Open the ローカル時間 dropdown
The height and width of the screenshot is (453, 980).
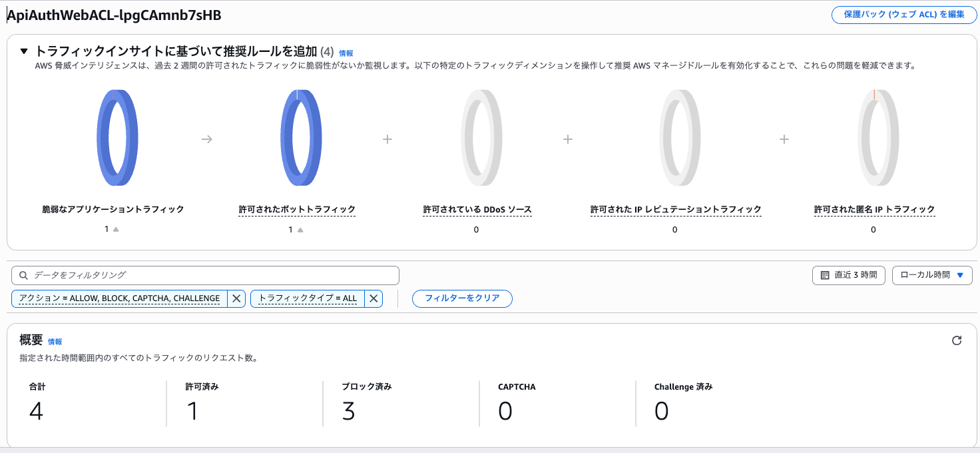click(x=932, y=275)
